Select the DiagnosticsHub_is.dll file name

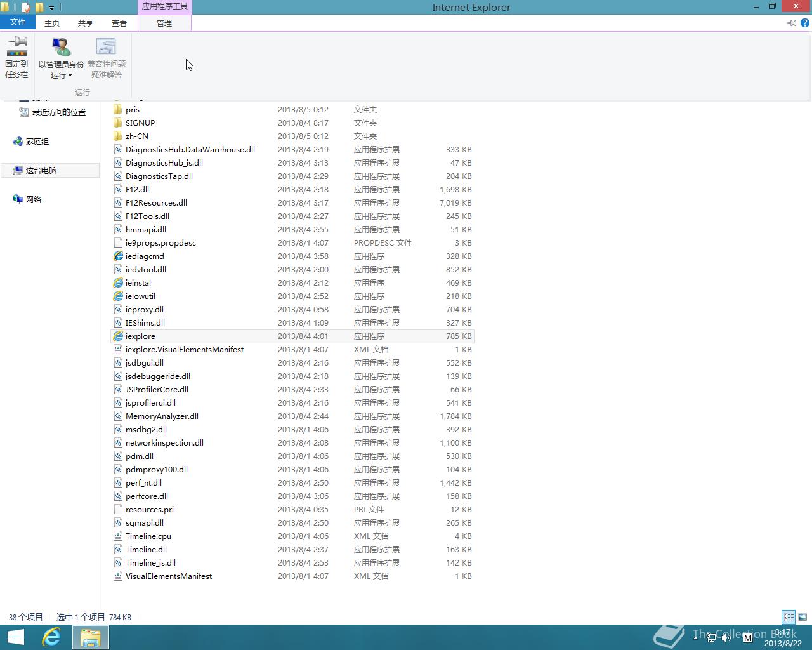pos(164,163)
